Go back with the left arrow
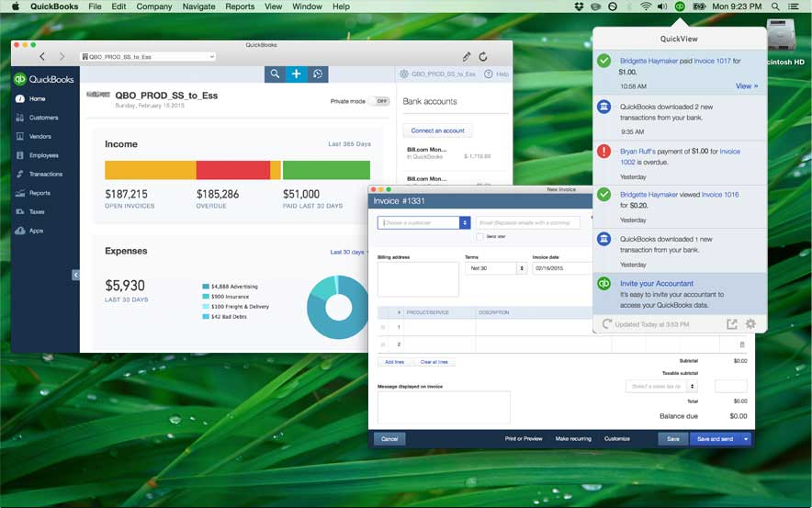This screenshot has width=812, height=508. click(42, 56)
